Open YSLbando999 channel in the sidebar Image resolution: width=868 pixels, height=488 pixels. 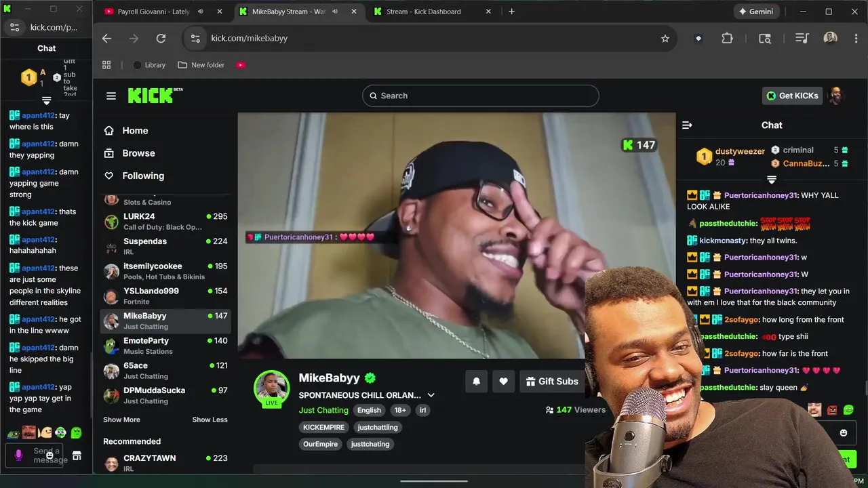pos(165,296)
